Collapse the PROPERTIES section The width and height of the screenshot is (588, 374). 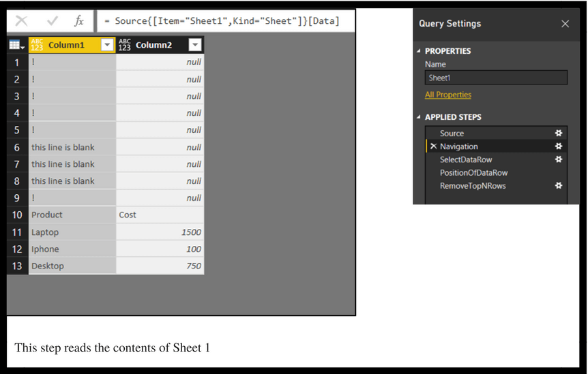pyautogui.click(x=419, y=51)
